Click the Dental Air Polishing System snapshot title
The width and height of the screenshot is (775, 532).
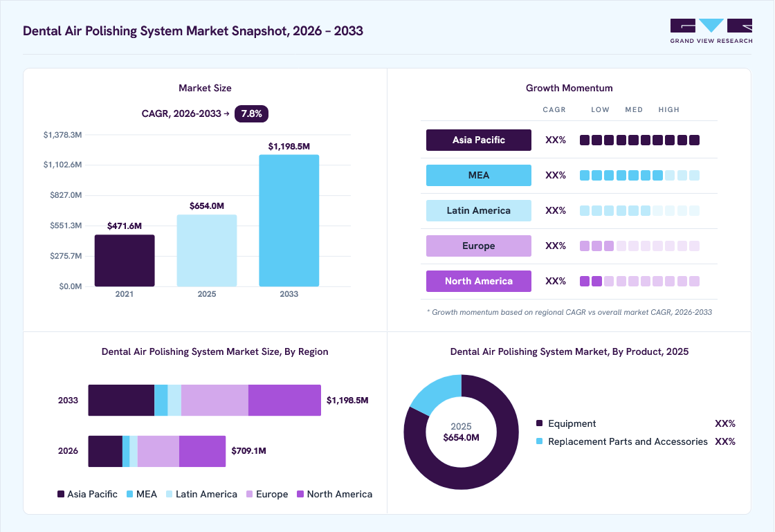click(x=193, y=31)
